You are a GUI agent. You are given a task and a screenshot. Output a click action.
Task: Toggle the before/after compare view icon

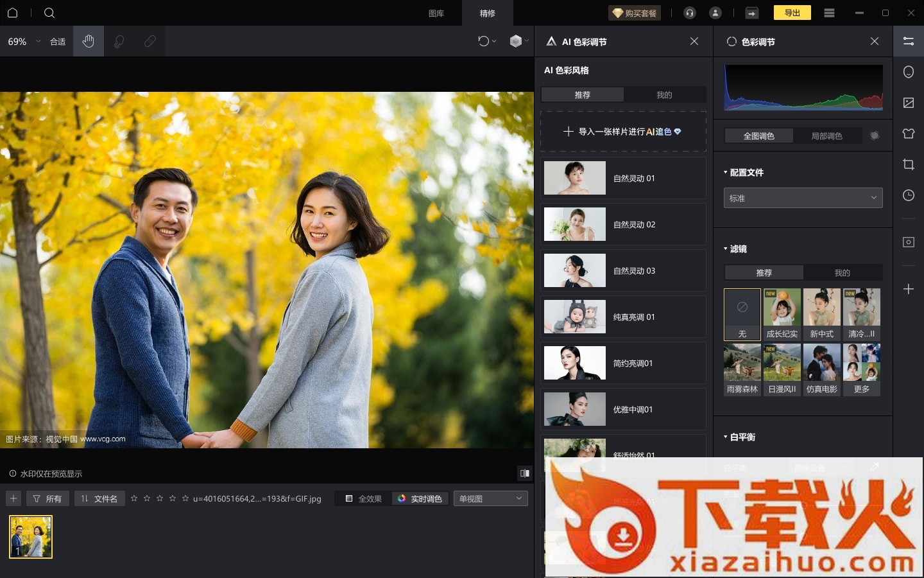pos(524,473)
